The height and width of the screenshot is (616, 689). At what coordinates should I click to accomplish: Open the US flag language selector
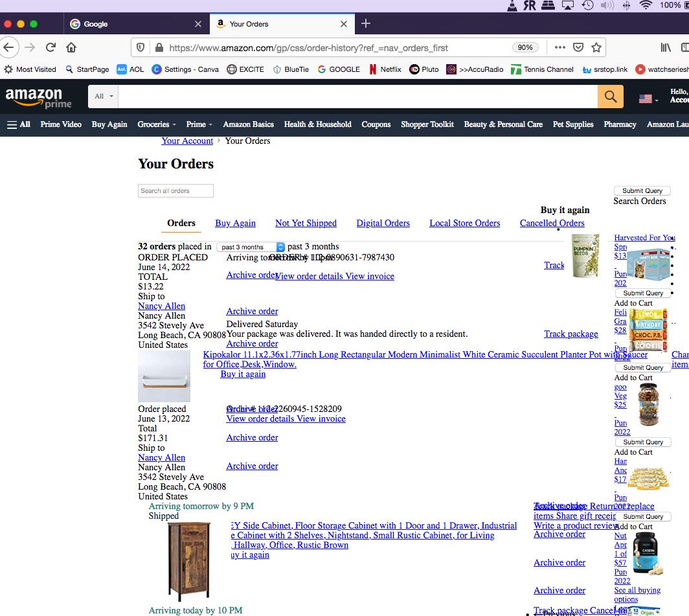648,99
